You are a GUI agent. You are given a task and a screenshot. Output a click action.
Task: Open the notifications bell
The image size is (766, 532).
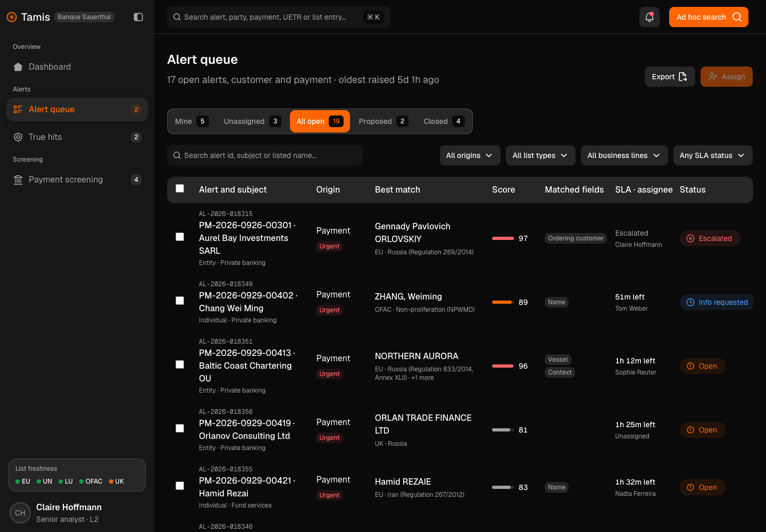coord(650,17)
